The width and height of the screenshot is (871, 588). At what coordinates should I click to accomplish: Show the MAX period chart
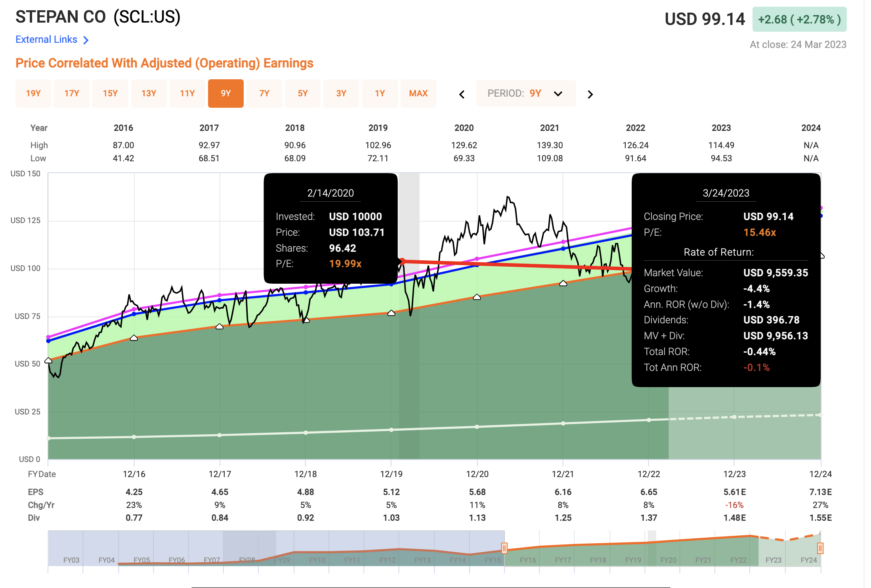coord(418,94)
